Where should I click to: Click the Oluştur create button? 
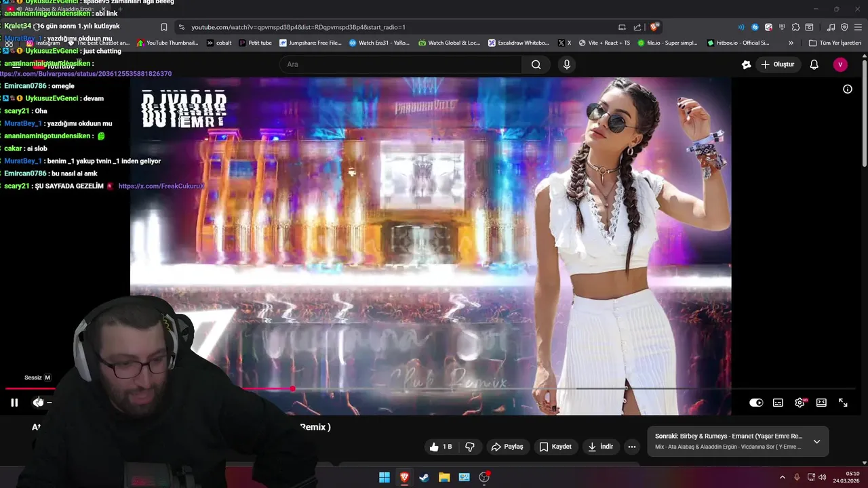[777, 64]
